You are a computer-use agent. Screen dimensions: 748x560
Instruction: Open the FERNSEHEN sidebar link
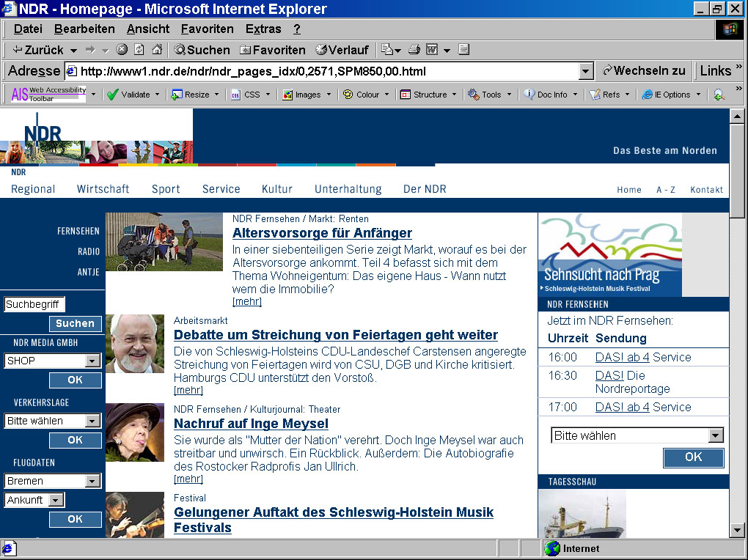pyautogui.click(x=78, y=232)
